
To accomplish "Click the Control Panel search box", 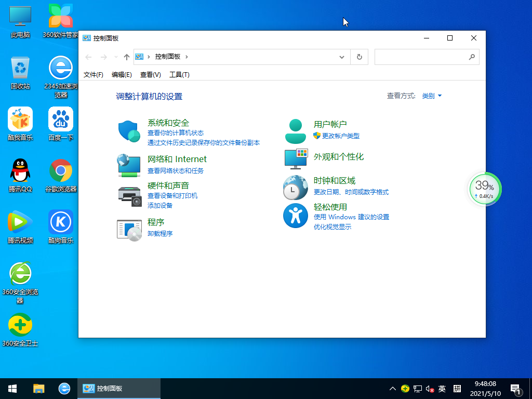I will pyautogui.click(x=421, y=57).
